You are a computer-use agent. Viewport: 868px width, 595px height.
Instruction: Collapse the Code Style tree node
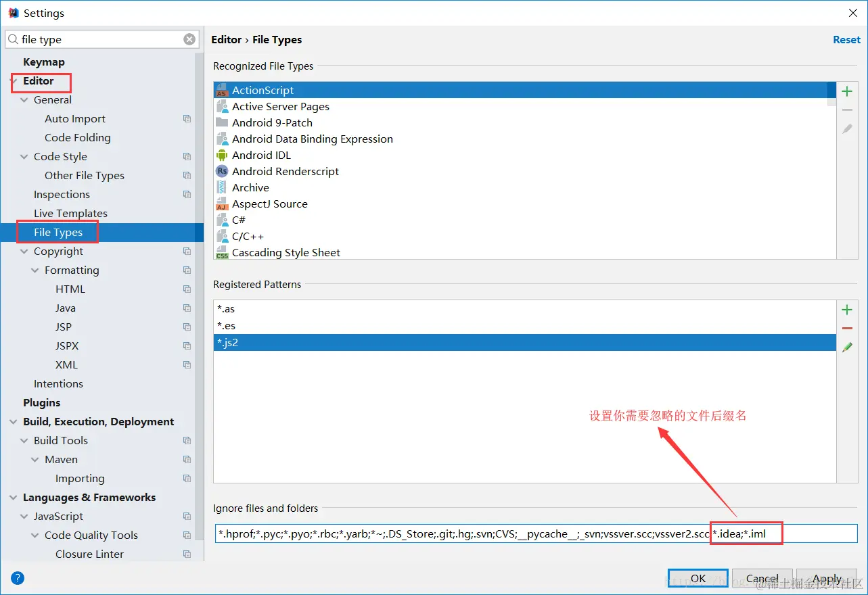point(24,157)
